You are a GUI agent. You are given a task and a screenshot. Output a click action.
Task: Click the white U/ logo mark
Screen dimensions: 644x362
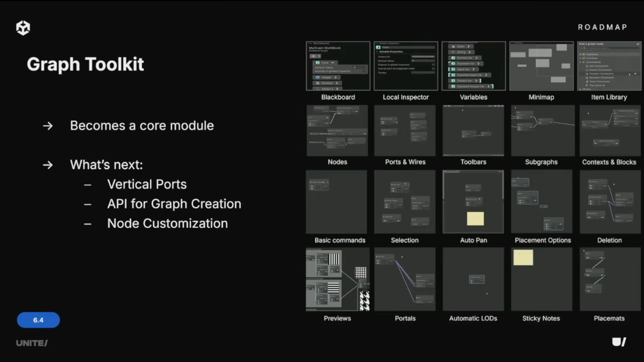pos(619,342)
